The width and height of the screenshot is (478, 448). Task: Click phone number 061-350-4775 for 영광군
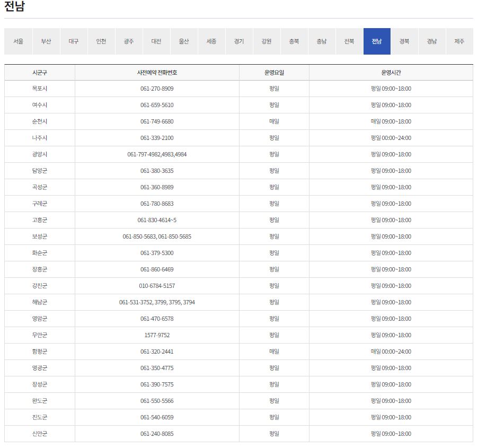(157, 368)
